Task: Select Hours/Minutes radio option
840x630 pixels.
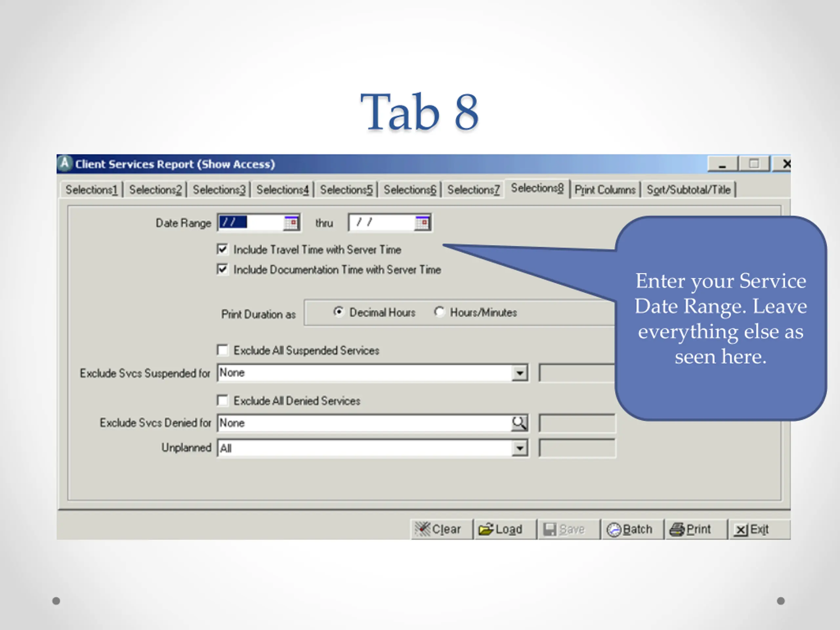Action: 439,312
